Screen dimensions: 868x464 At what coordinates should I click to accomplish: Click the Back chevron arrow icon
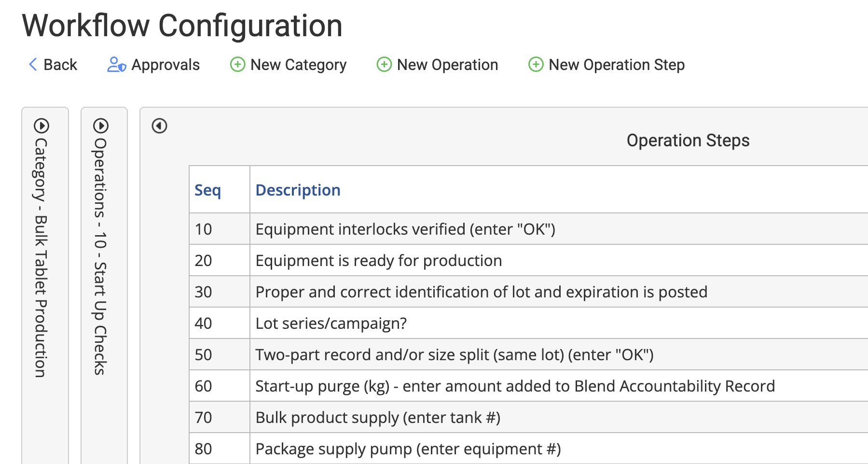33,64
